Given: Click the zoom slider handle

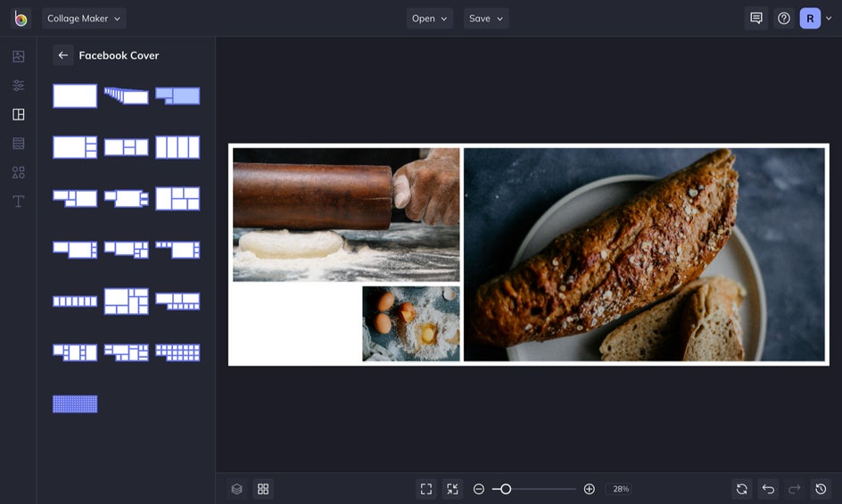Looking at the screenshot, I should click(x=506, y=489).
